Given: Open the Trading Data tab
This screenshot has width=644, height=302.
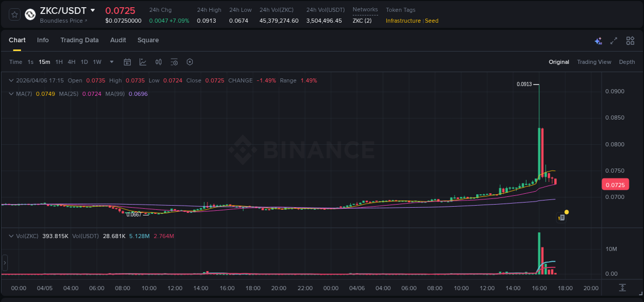Looking at the screenshot, I should click(x=79, y=40).
